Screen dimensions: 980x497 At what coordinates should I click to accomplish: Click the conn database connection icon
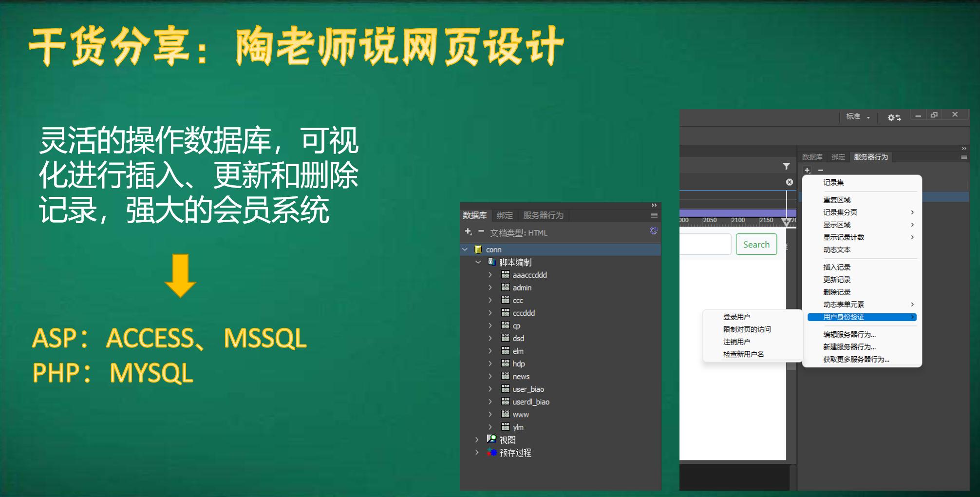click(x=478, y=249)
